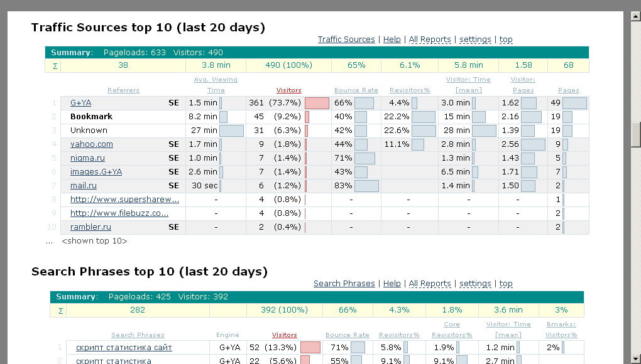Viewport: 641px width, 364px height.
Task: Open the rambler.ru referrer link
Action: [90, 227]
